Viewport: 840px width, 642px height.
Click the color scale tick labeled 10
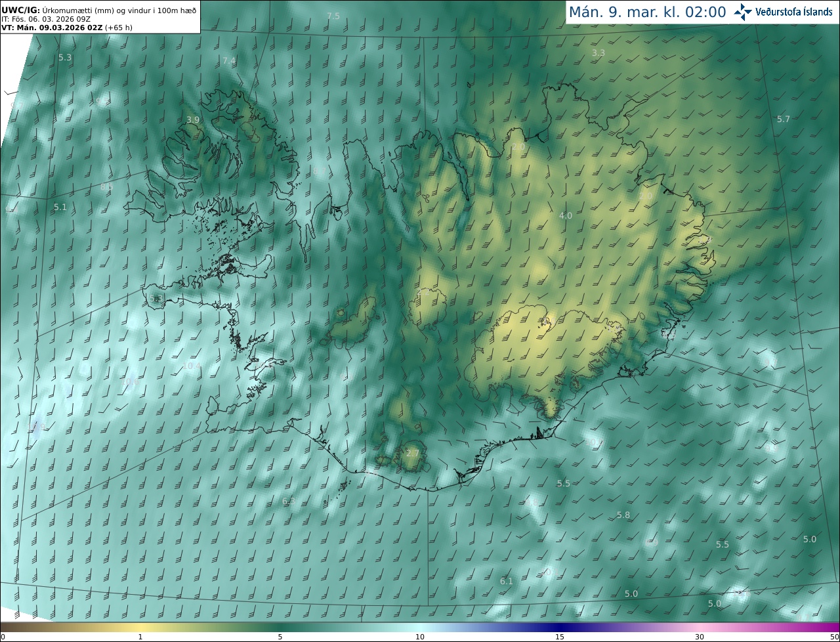(420, 637)
